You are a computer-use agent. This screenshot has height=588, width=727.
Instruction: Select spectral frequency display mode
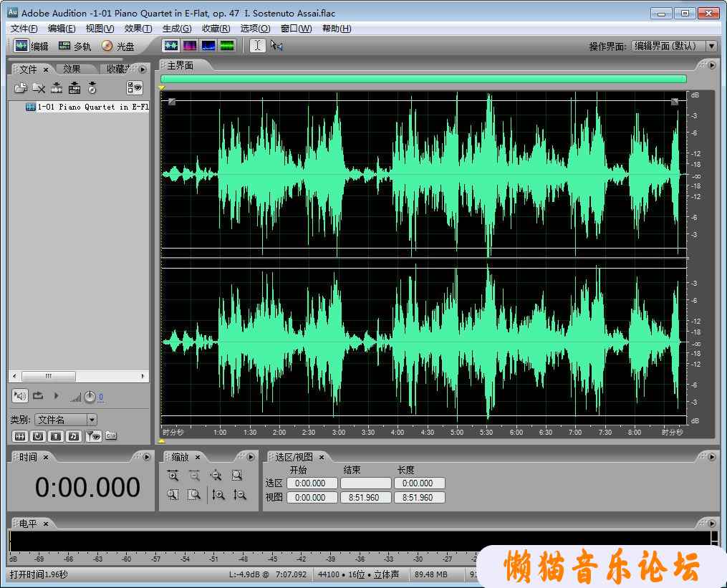[190, 45]
